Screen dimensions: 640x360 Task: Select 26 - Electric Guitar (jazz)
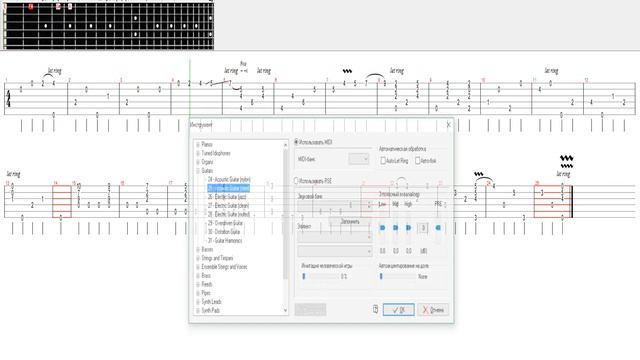click(x=227, y=197)
